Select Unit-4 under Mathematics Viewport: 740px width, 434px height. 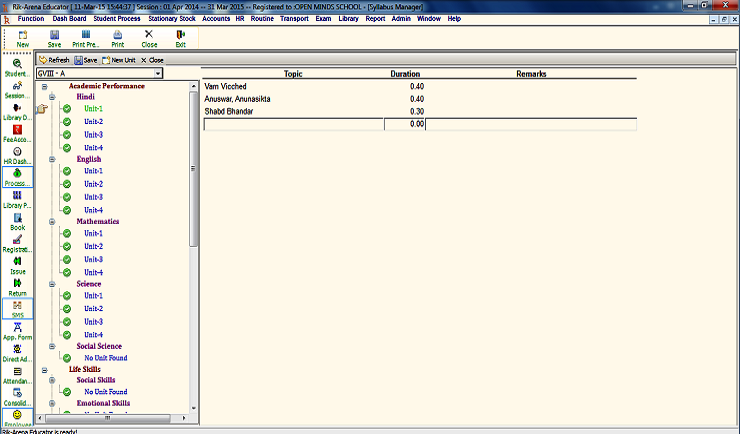click(93, 272)
